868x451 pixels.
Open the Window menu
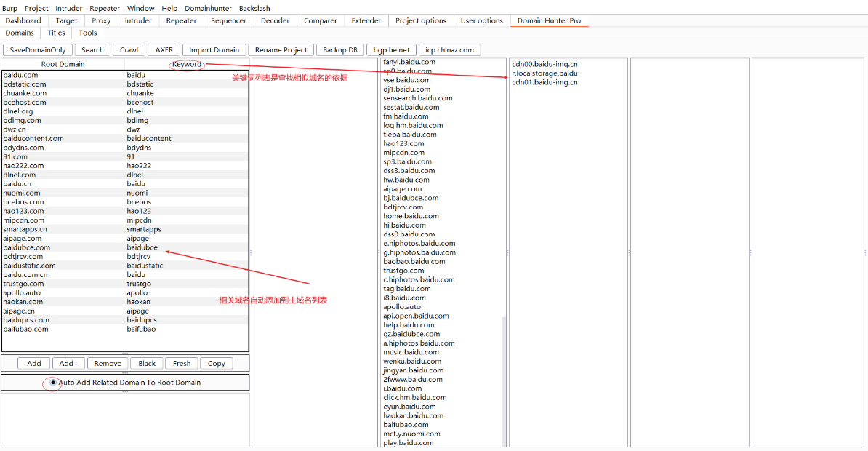pos(140,8)
